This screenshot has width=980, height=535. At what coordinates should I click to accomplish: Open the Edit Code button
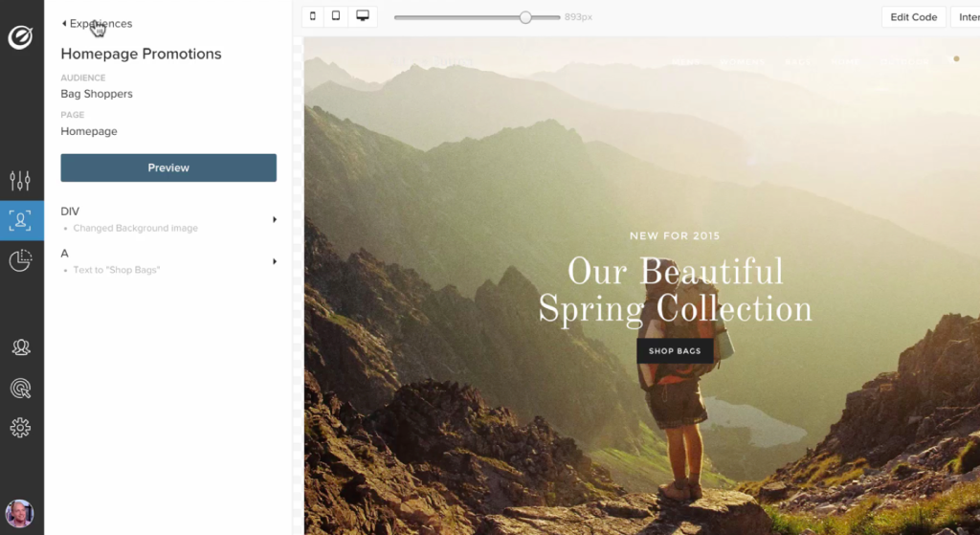tap(913, 17)
